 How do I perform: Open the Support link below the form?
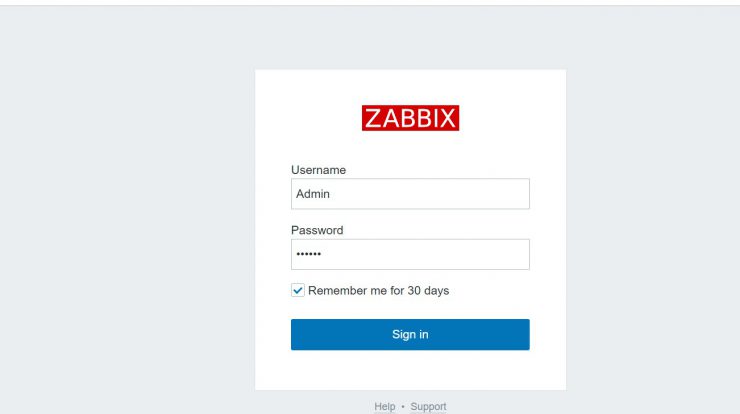[428, 406]
